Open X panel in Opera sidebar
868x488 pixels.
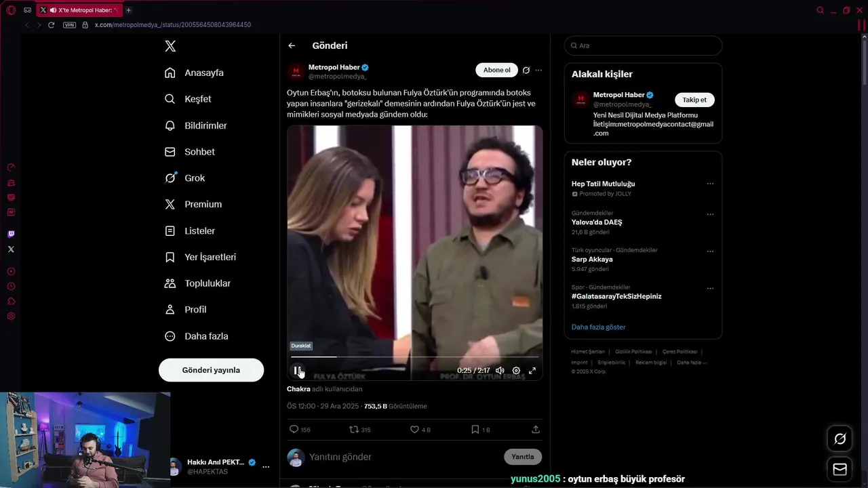click(x=11, y=249)
